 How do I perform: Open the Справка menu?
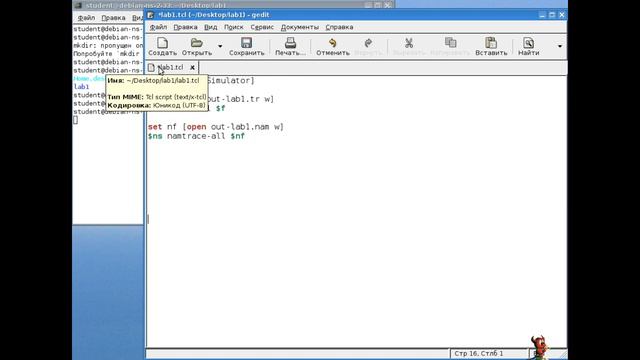coord(339,27)
